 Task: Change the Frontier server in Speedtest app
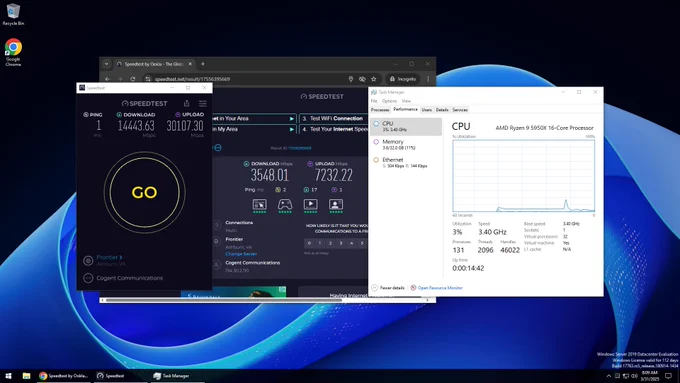click(x=109, y=257)
